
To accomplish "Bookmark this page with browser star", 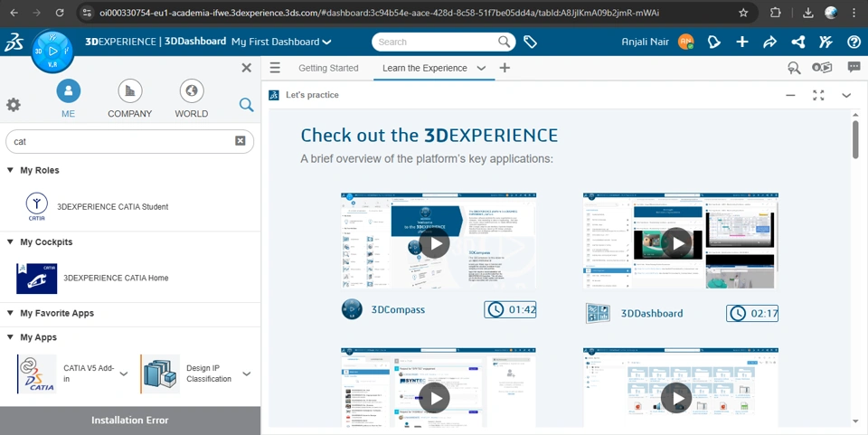I will click(x=743, y=13).
